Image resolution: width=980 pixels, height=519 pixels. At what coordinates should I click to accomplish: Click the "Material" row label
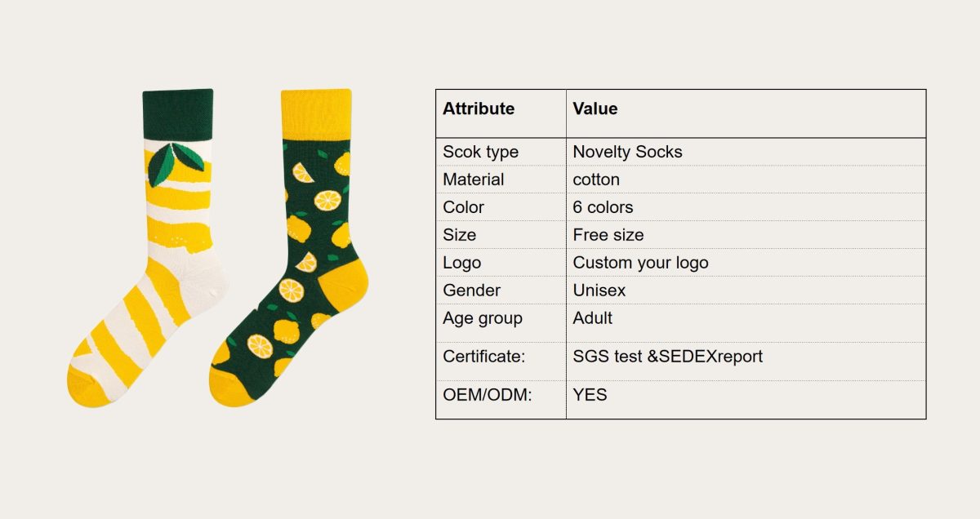(474, 180)
